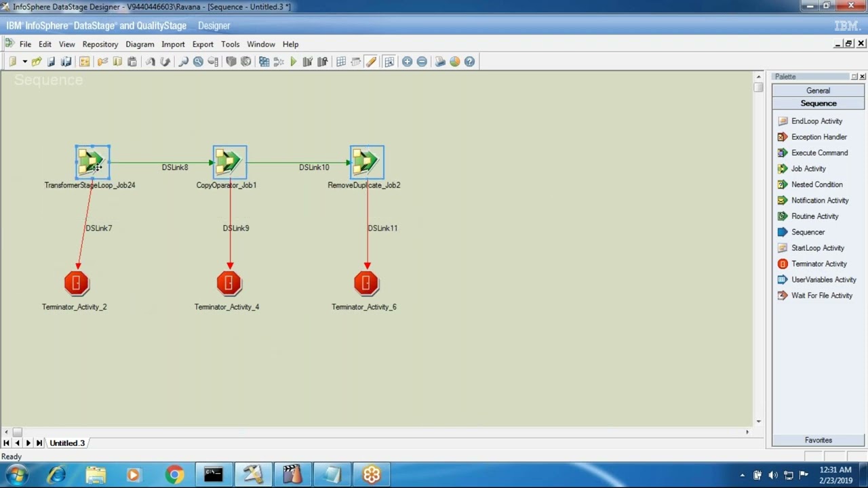Click the Compile job toolbar icon
The height and width of the screenshot is (488, 868).
[x=264, y=62]
